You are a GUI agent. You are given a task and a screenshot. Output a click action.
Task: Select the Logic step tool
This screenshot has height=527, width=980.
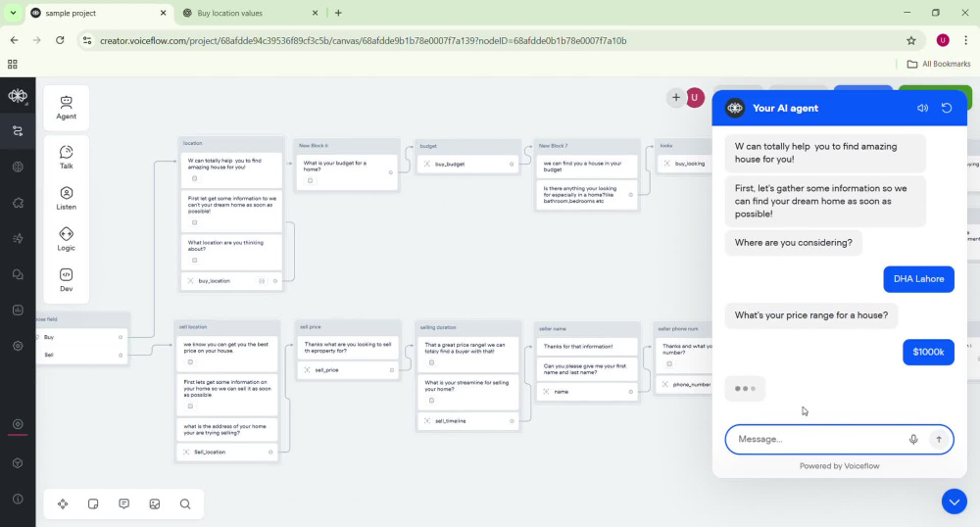67,239
